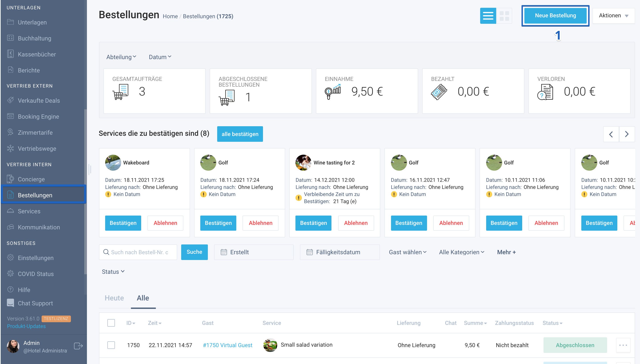This screenshot has width=640, height=364.
Task: Decline the Wakeboard service with Ablehnen
Action: 165,223
